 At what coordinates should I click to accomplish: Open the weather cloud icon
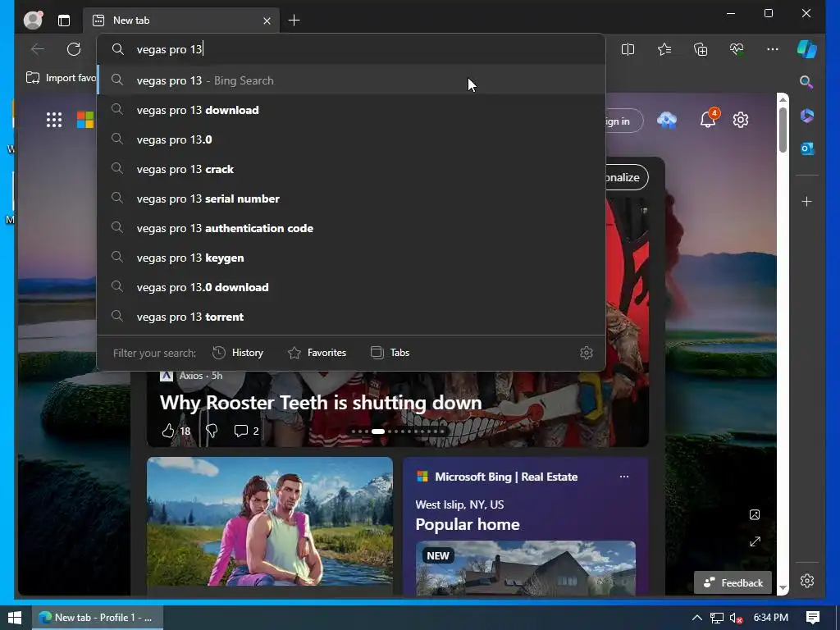(667, 120)
